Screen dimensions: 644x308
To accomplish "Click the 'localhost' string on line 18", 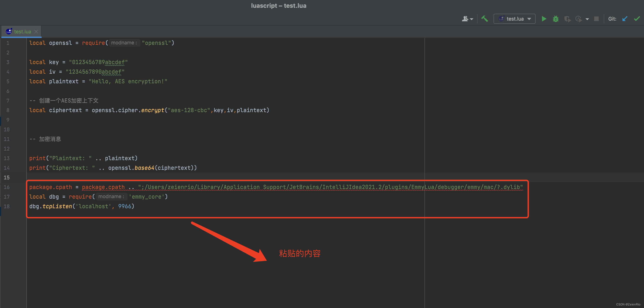I will [x=94, y=206].
